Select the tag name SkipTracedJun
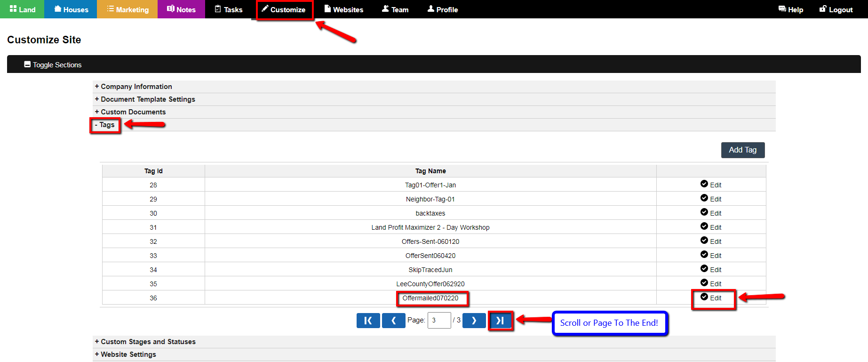Image resolution: width=868 pixels, height=362 pixels. pos(430,270)
